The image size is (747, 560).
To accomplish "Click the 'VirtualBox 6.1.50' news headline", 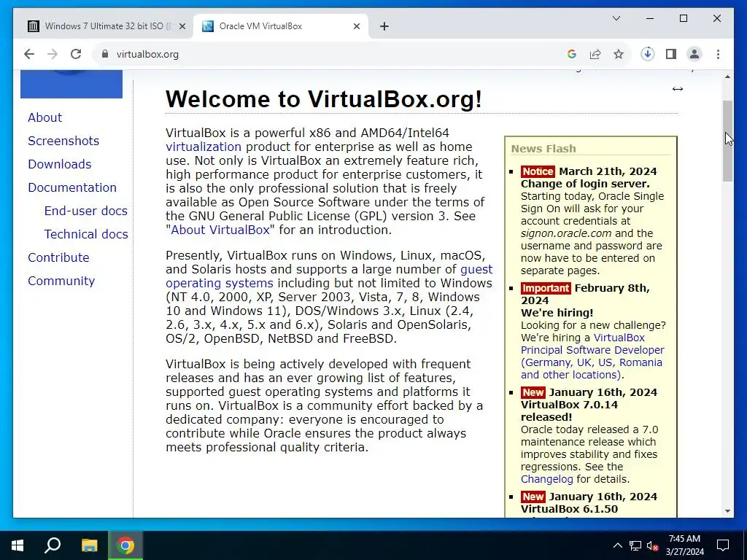I will point(569,509).
